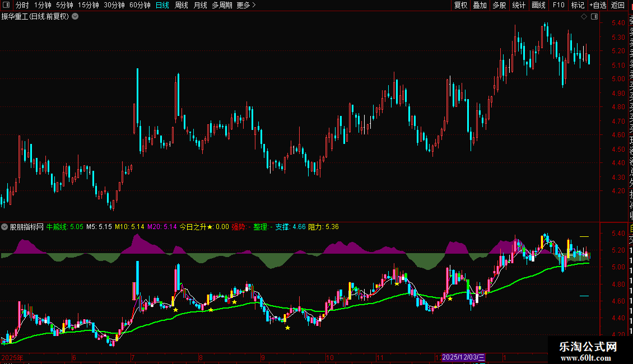This screenshot has width=633, height=364.
Task: Click month 11 on the date axis
Action: point(380,357)
